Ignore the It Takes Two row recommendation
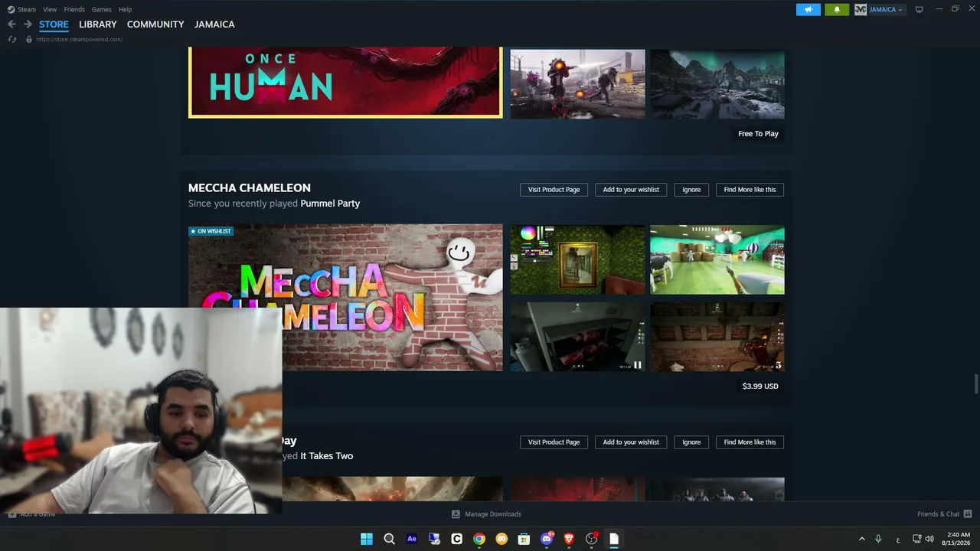Screen dimensions: 980x551 point(691,442)
